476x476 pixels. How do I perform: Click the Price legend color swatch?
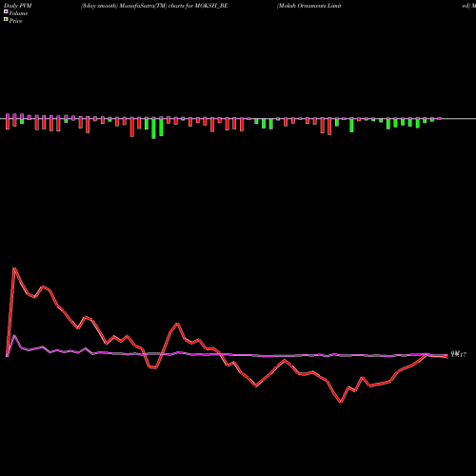[x=6, y=20]
